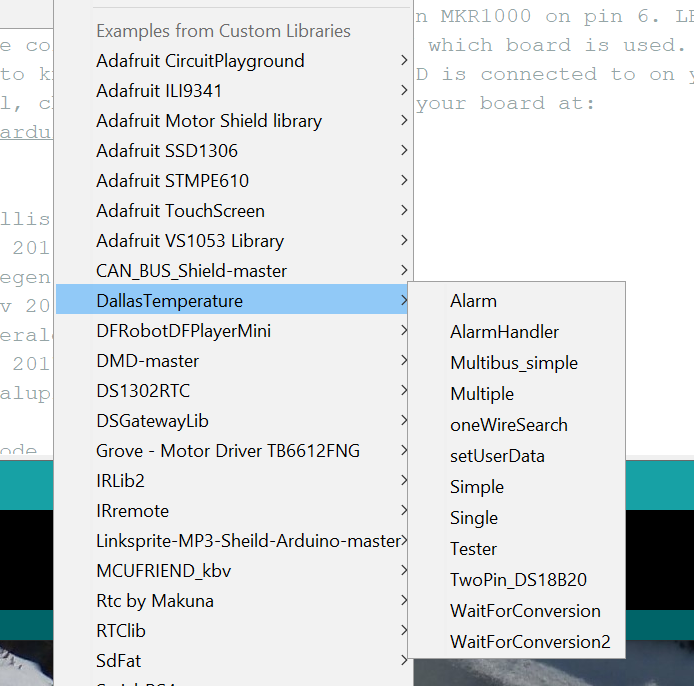
Task: Expand arrow next to MCUFRIEND_kbv
Action: tap(404, 570)
